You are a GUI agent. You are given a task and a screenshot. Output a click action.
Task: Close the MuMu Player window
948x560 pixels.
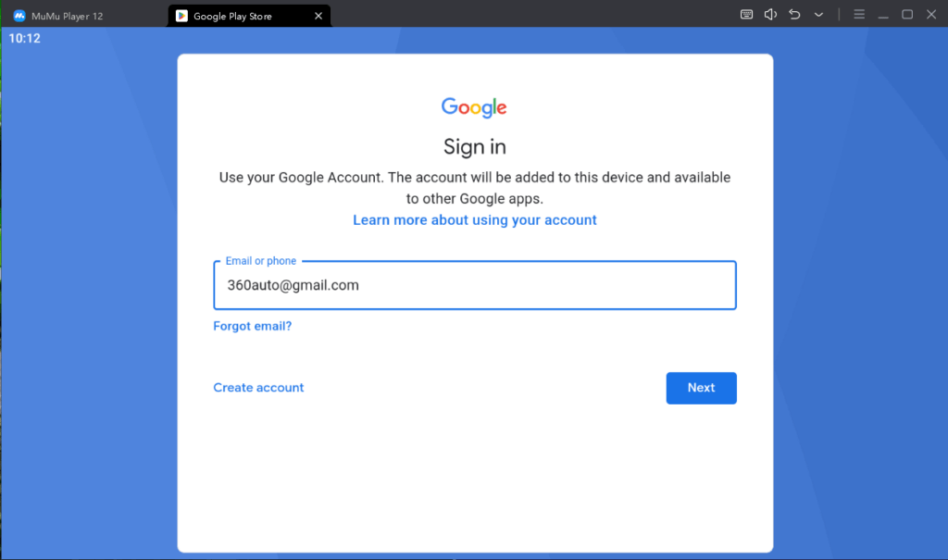click(931, 15)
